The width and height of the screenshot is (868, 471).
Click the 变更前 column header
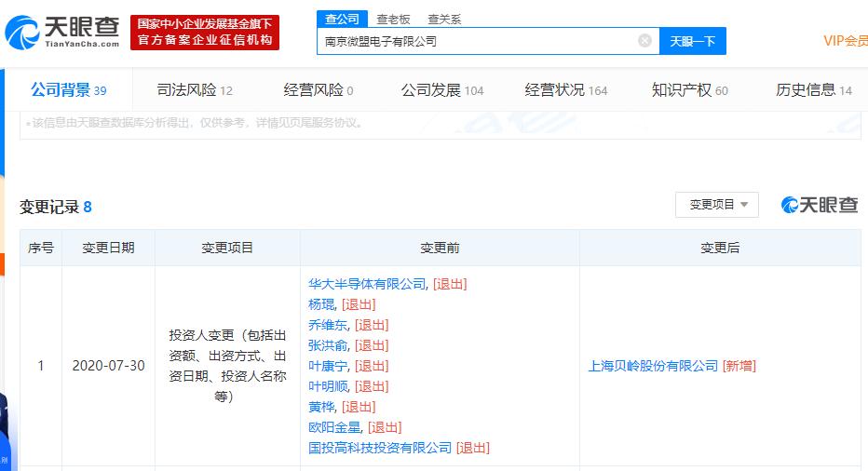pos(441,248)
